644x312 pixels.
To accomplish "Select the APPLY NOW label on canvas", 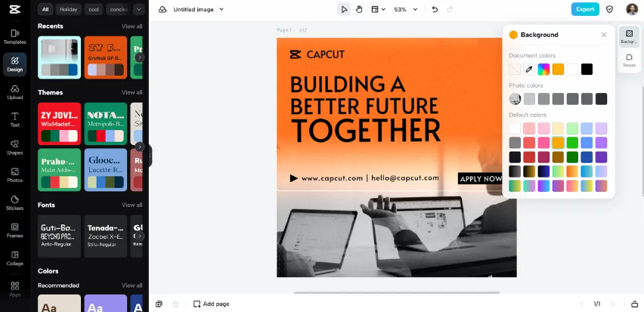I will pyautogui.click(x=480, y=178).
